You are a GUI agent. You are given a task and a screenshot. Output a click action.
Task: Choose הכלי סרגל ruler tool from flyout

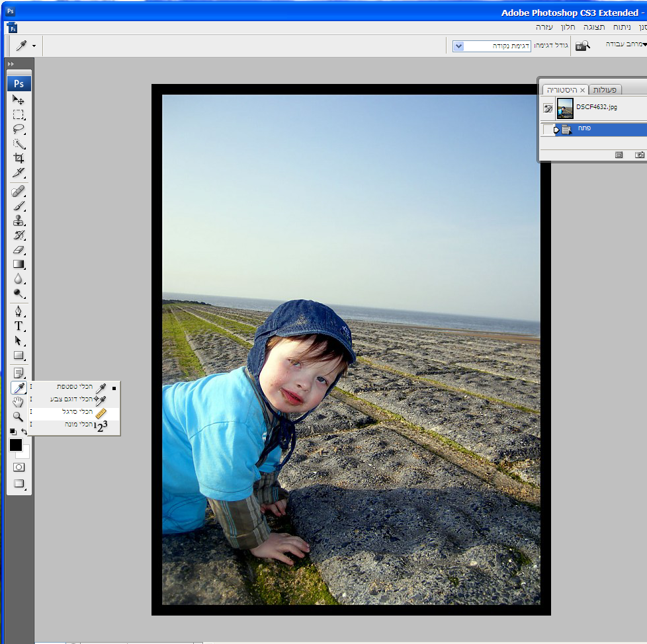point(74,412)
